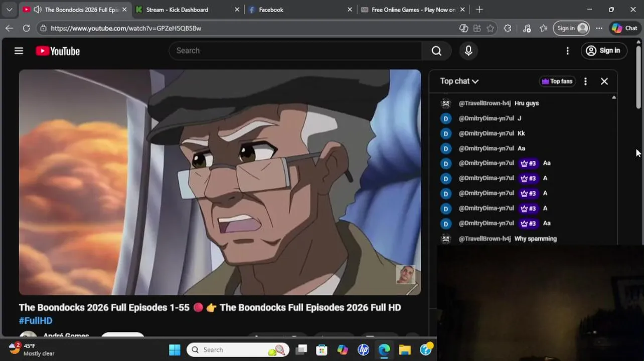Viewport: 644px width, 361px height.
Task: Click the Edge icon on taskbar
Action: coord(384,350)
